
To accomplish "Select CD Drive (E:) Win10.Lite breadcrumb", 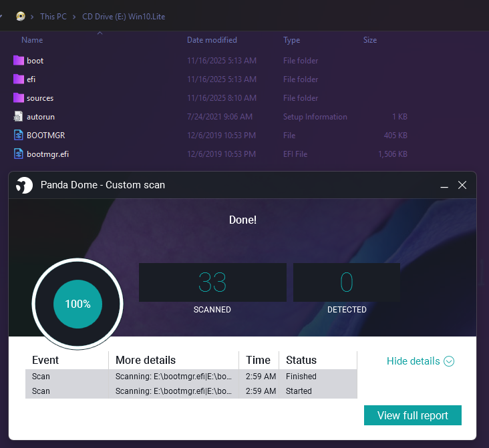I will (124, 17).
